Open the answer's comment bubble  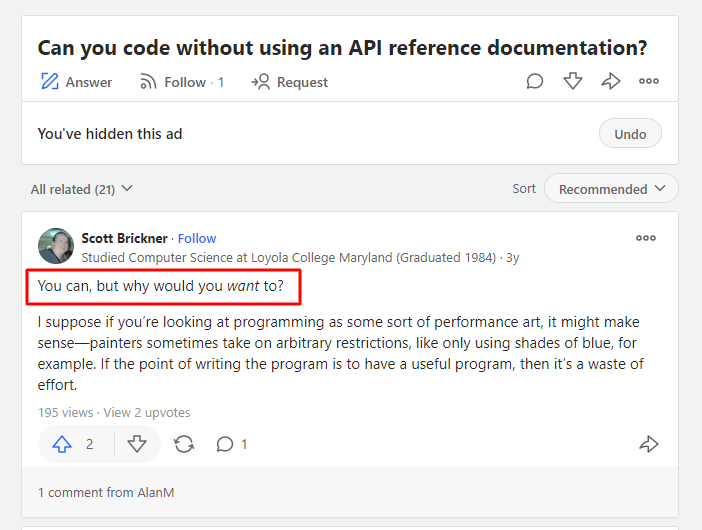pos(225,444)
